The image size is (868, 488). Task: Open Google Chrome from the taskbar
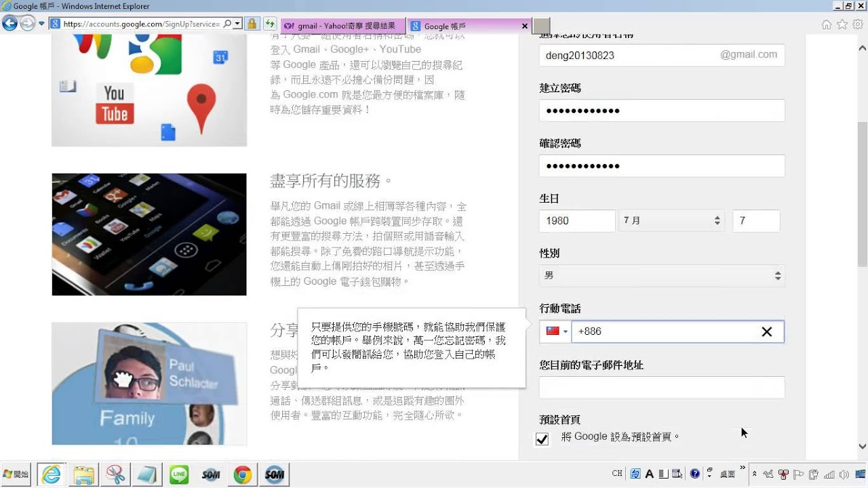click(243, 474)
